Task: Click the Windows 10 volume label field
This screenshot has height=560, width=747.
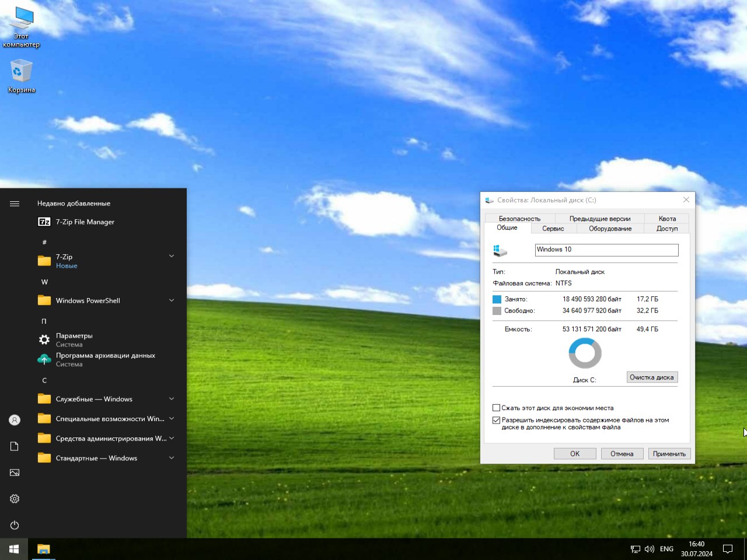Action: tap(606, 250)
